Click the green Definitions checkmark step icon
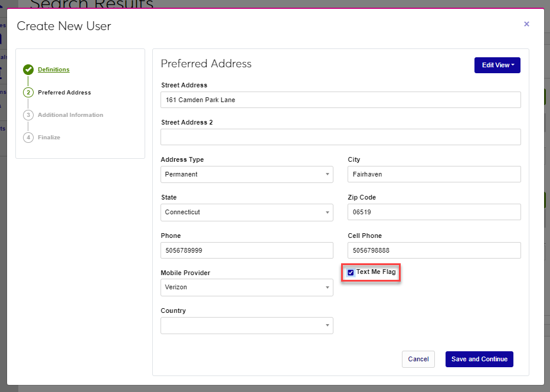Screen dimensions: 550x392 click(28, 70)
